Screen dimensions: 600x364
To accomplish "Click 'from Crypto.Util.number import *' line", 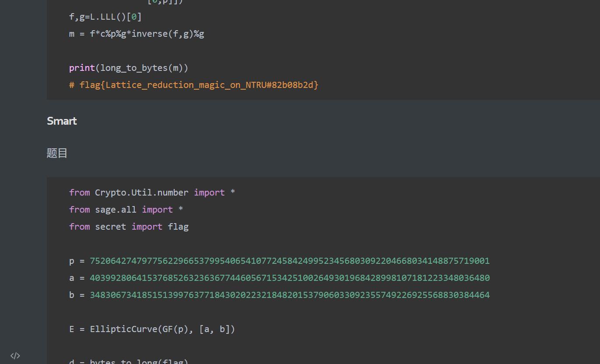I will (x=152, y=192).
